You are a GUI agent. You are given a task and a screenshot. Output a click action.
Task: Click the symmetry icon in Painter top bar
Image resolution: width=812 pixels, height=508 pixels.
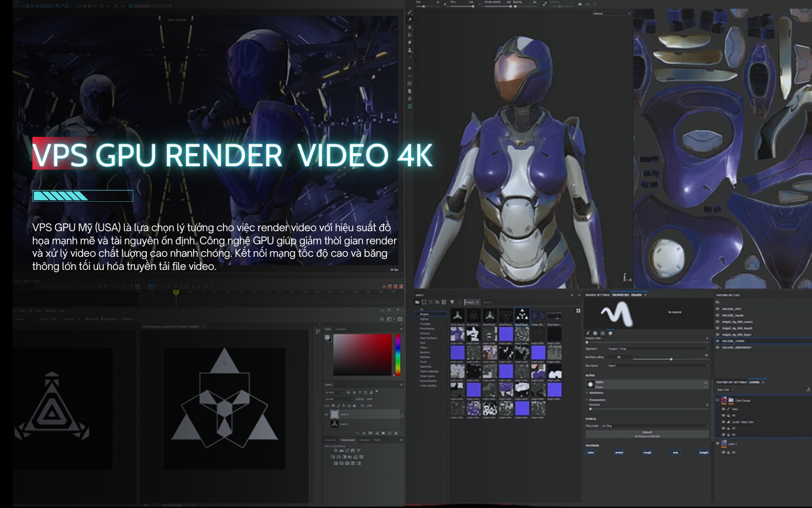point(580,4)
